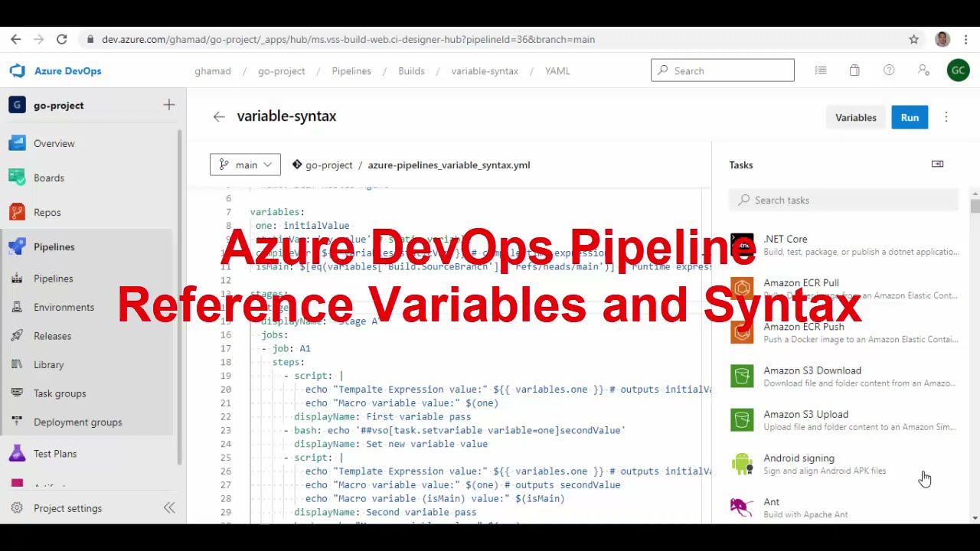Open the Help question mark icon
The height and width of the screenshot is (551, 980).
point(889,70)
